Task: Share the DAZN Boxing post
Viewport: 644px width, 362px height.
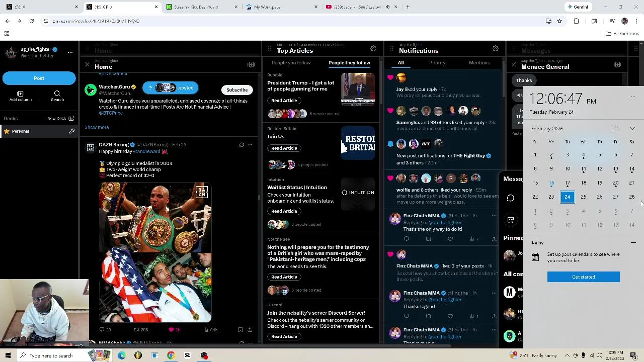Action: click(x=250, y=330)
